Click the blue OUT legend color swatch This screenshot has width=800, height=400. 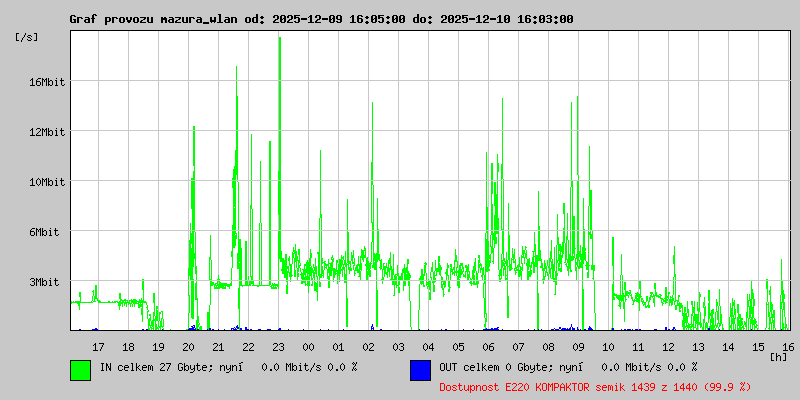(420, 370)
